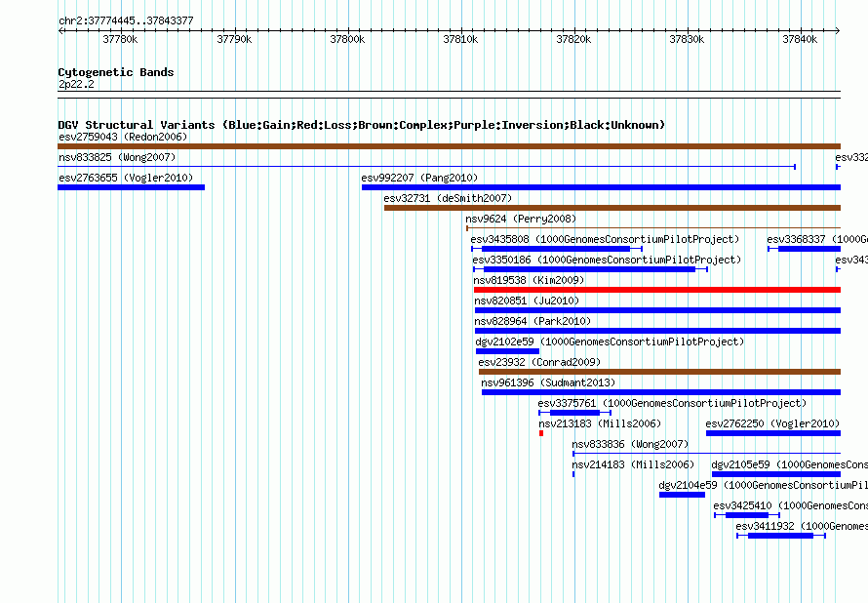Image resolution: width=868 pixels, height=603 pixels.
Task: Select the nsv820851 (Ju2010) gain bar
Action: click(x=657, y=310)
